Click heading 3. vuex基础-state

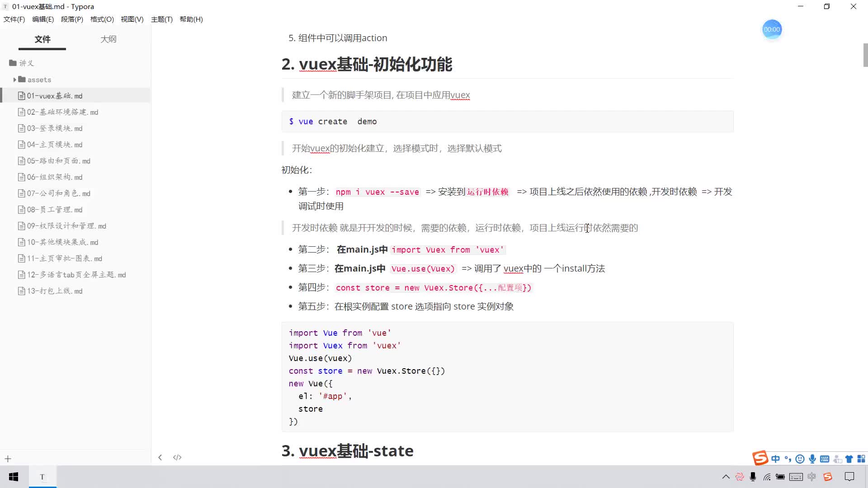coord(347,450)
